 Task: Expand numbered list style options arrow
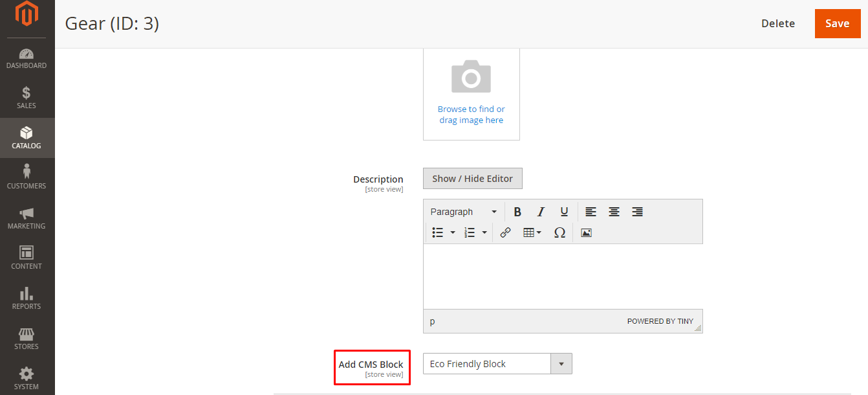tap(484, 232)
